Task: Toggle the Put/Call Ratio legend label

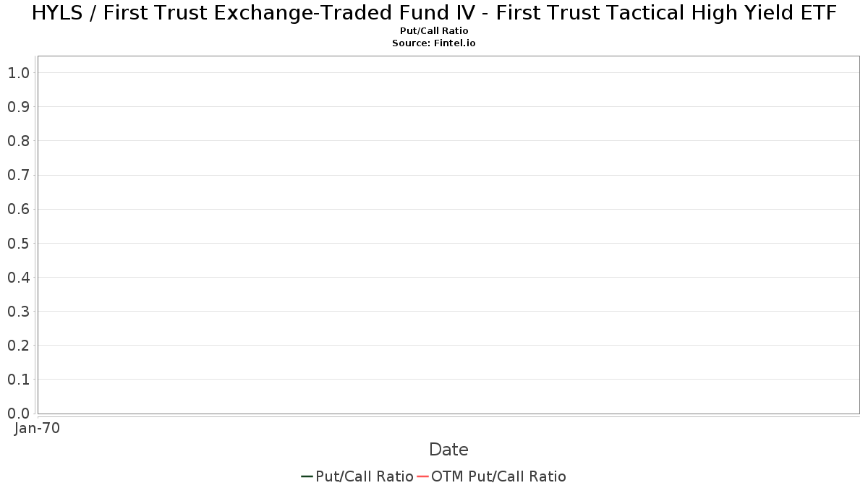Action: pos(364,476)
